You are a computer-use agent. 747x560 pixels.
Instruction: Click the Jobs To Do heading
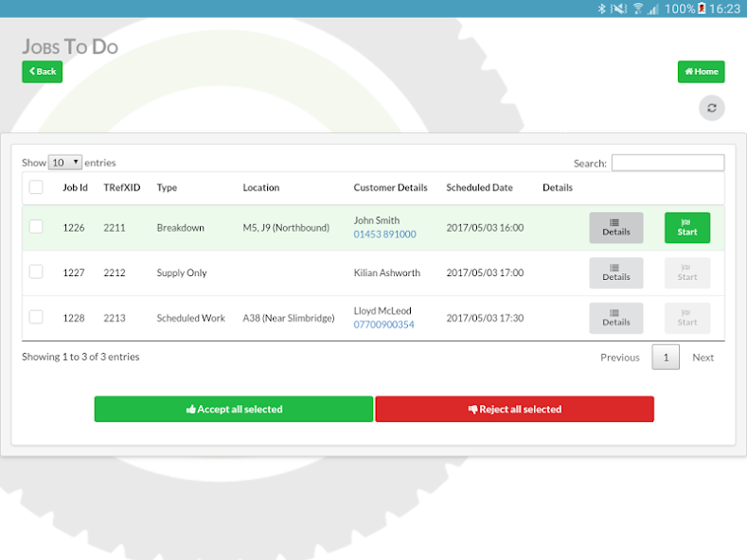point(70,46)
